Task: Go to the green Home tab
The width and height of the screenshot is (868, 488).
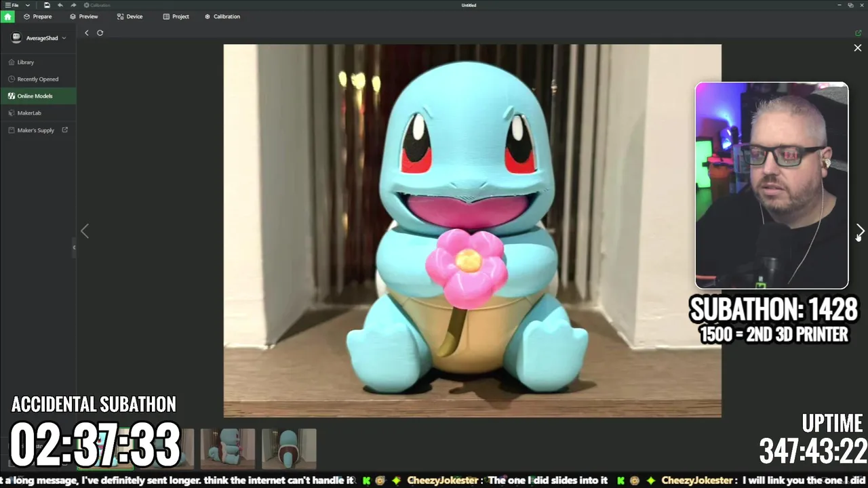Action: pyautogui.click(x=7, y=16)
